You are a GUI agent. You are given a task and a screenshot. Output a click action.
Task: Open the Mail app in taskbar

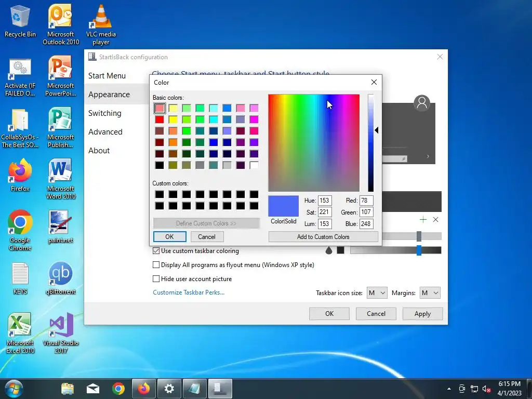[x=92, y=389]
